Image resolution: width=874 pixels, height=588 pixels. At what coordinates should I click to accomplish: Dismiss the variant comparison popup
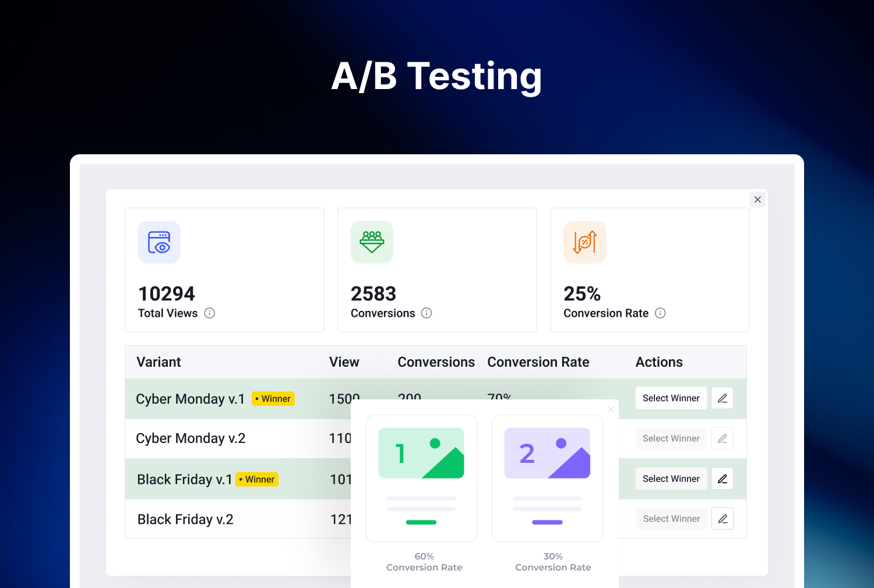611,409
